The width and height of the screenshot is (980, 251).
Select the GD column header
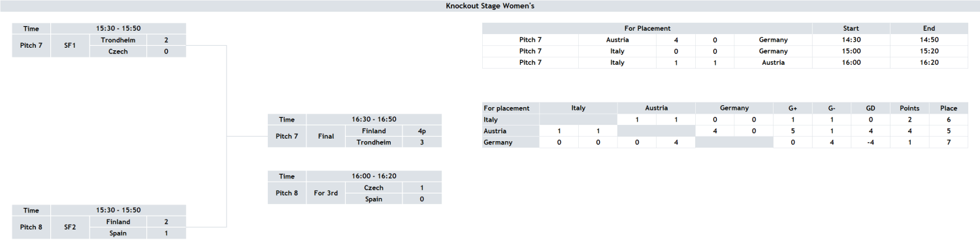(870, 108)
